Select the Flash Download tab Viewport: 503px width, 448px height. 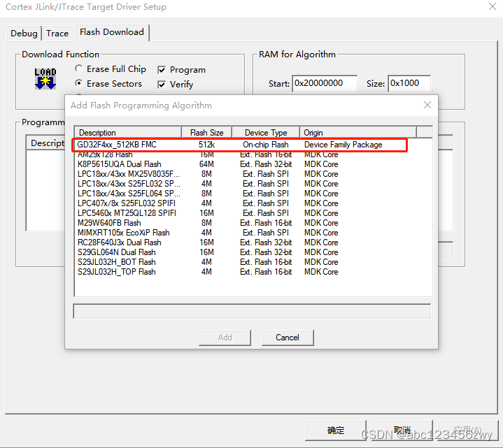112,32
